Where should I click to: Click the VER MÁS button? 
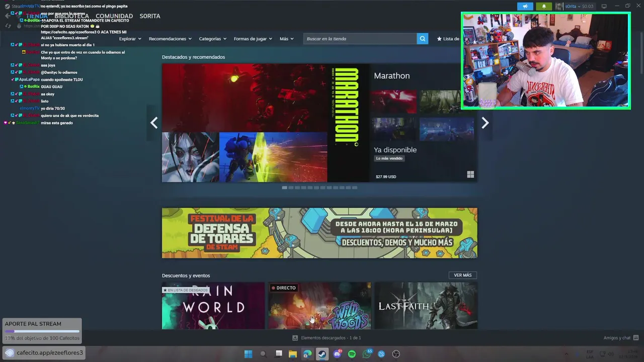[462, 276]
